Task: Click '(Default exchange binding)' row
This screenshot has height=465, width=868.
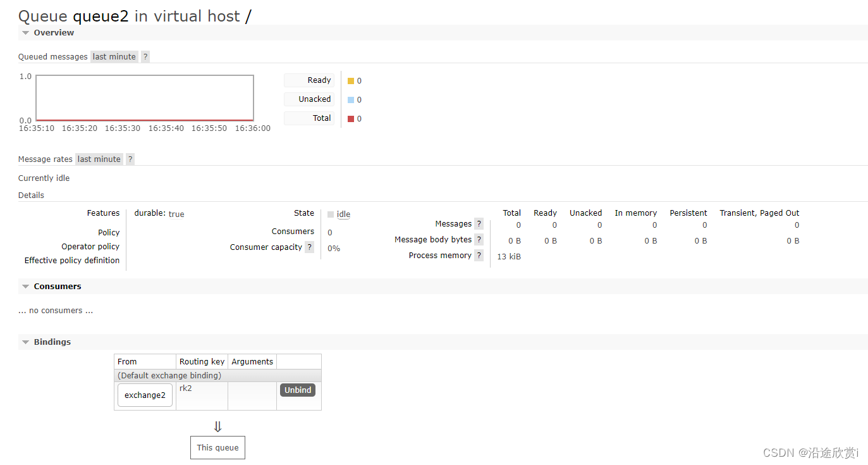Action: pos(217,376)
